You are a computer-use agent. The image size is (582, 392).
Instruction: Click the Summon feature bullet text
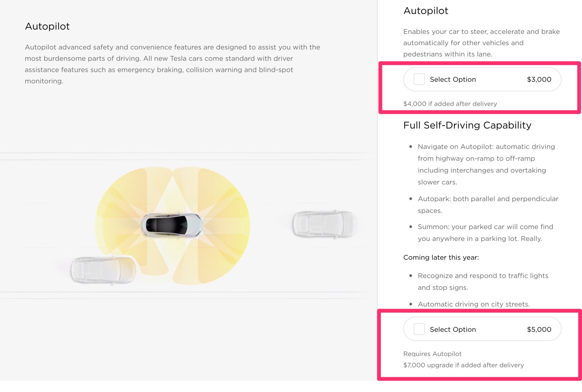(x=485, y=233)
